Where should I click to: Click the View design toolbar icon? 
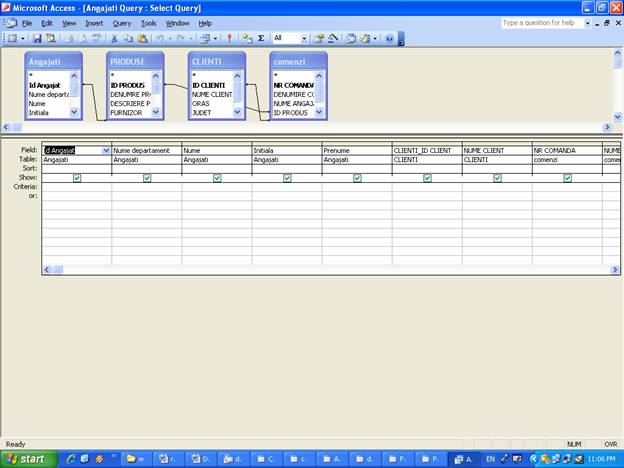click(x=12, y=38)
